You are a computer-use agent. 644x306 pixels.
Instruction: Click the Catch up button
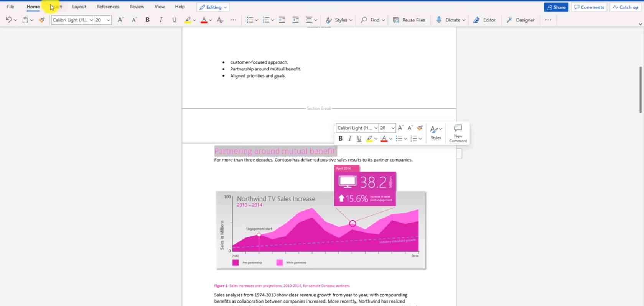coord(626,7)
